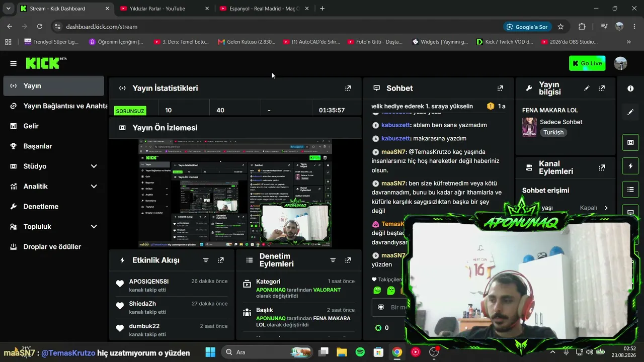Open filter options for Denetim Eylemleri
The height and width of the screenshot is (362, 644).
pyautogui.click(x=333, y=260)
